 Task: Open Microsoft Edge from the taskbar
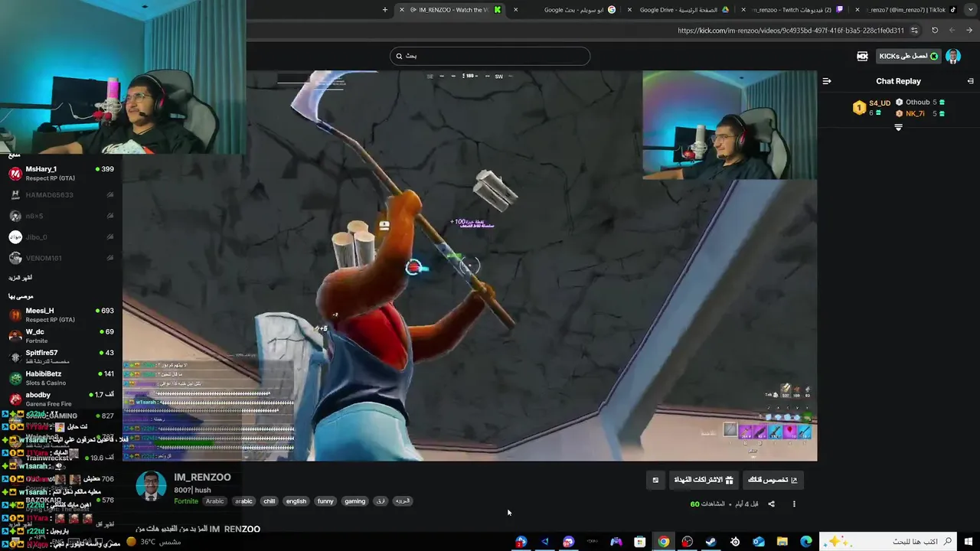click(x=806, y=542)
